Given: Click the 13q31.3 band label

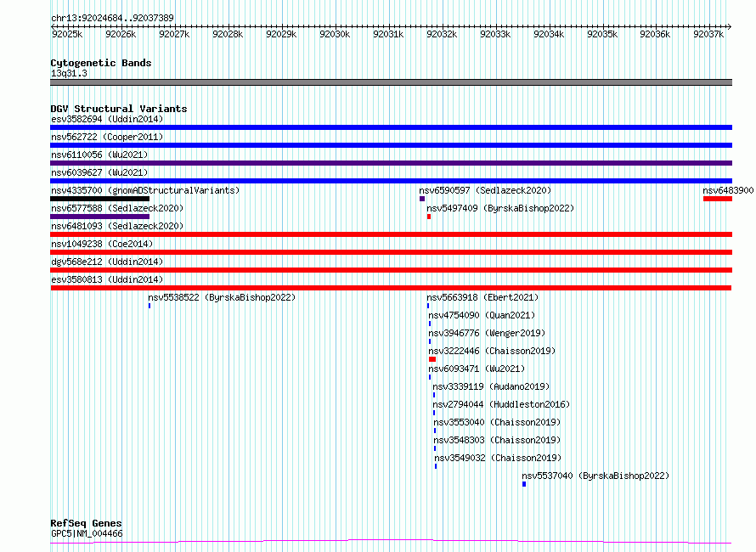Looking at the screenshot, I should (69, 73).
